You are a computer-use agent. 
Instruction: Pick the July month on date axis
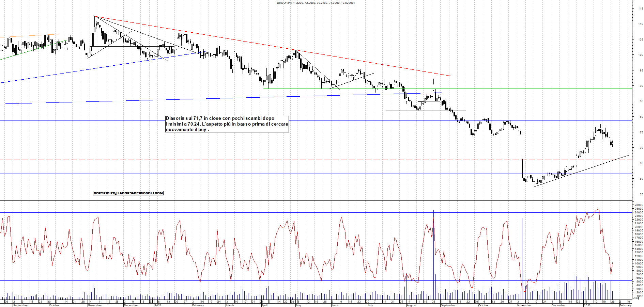[370, 305]
